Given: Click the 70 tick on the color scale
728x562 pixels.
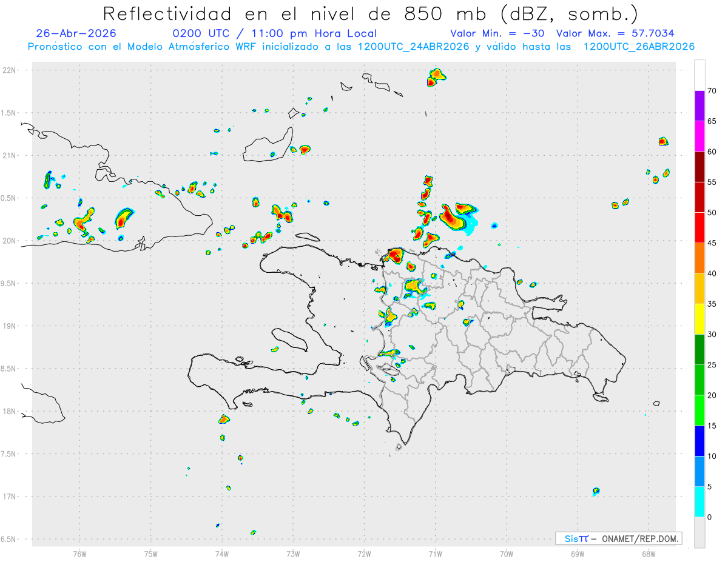Looking at the screenshot, I should [713, 91].
